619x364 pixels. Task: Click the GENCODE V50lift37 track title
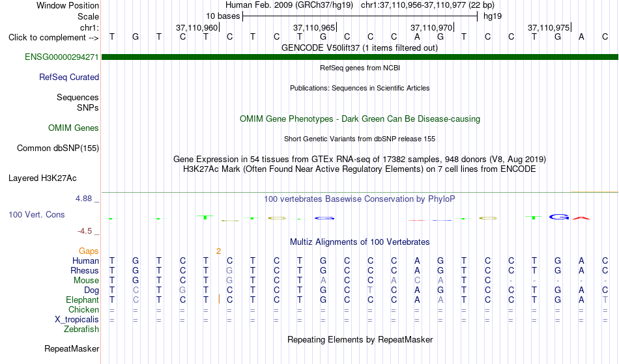359,48
